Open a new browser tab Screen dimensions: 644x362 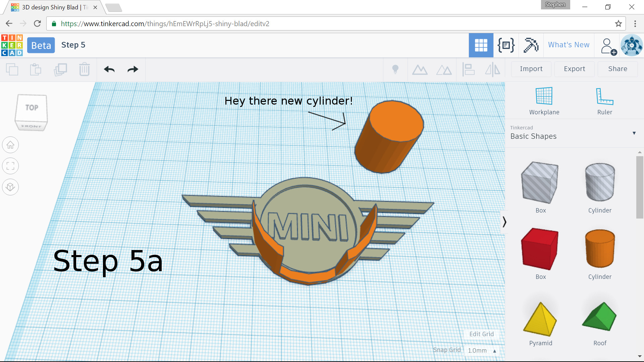113,8
